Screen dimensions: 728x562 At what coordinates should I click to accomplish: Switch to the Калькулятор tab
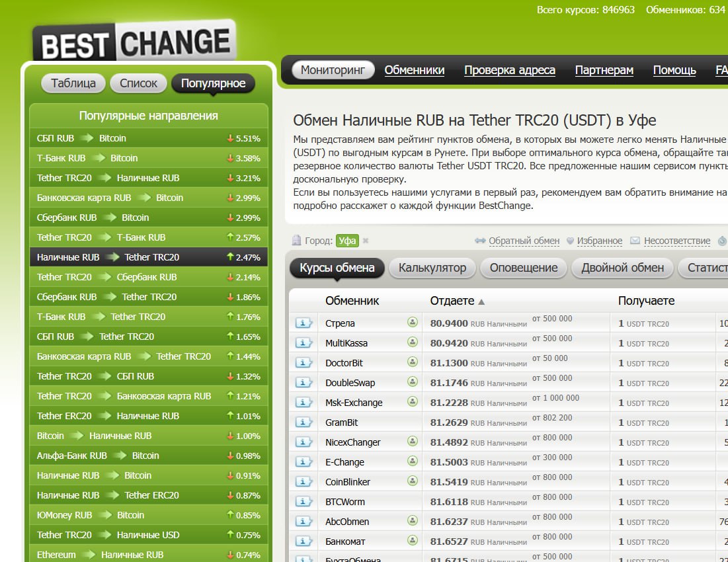432,268
